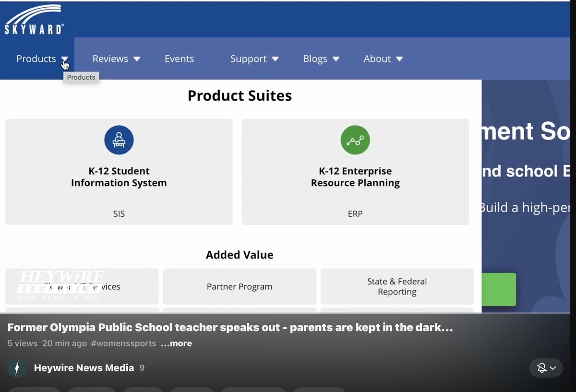Click the Product Suites heading
Viewport: 576px width, 392px height.
[x=240, y=95]
